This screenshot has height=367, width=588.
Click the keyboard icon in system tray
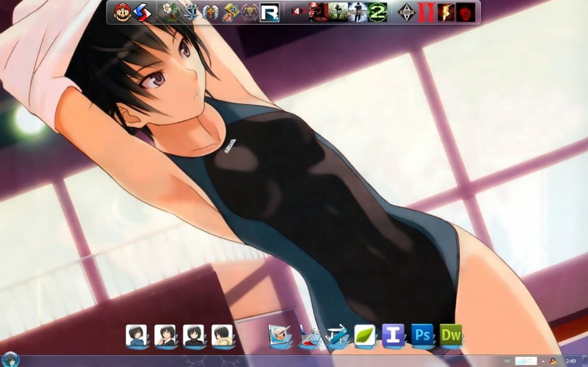[507, 361]
